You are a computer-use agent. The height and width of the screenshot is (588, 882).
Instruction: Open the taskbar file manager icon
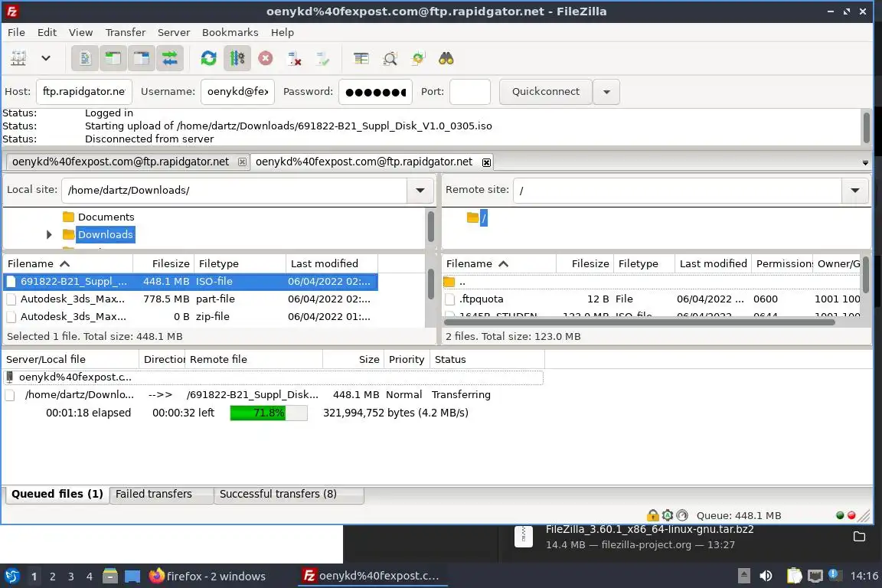110,577
